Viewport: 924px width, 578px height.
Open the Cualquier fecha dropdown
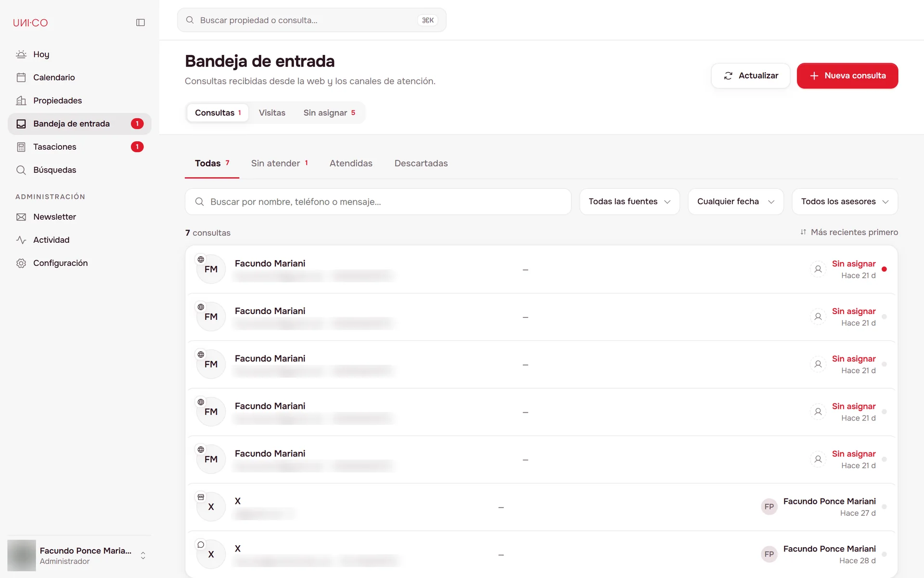736,202
